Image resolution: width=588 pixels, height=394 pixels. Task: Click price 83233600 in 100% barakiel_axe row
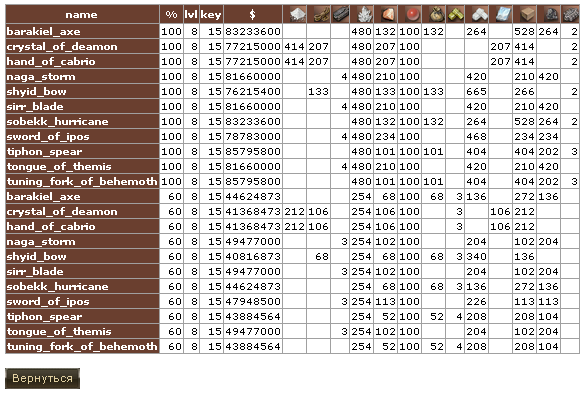pyautogui.click(x=253, y=31)
